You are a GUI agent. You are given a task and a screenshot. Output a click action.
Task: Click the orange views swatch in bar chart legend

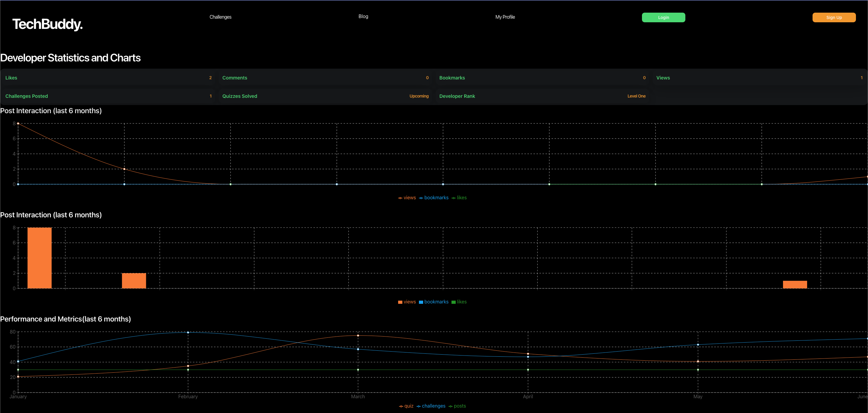(400, 302)
